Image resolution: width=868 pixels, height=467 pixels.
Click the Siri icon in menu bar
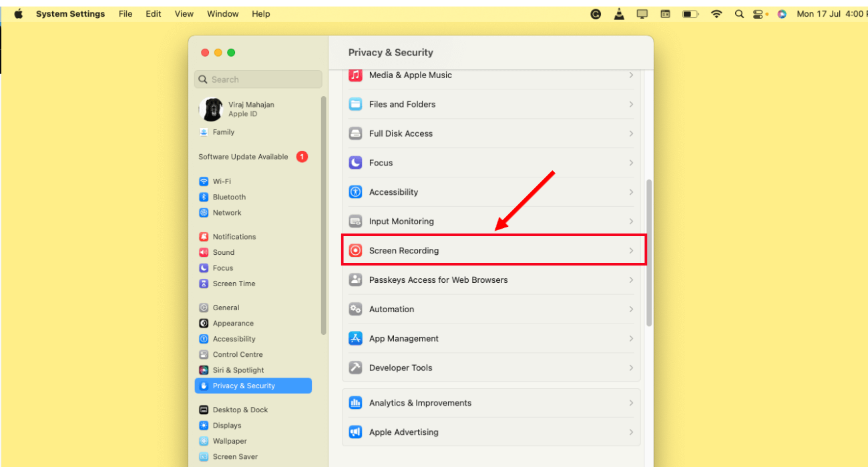click(x=782, y=13)
